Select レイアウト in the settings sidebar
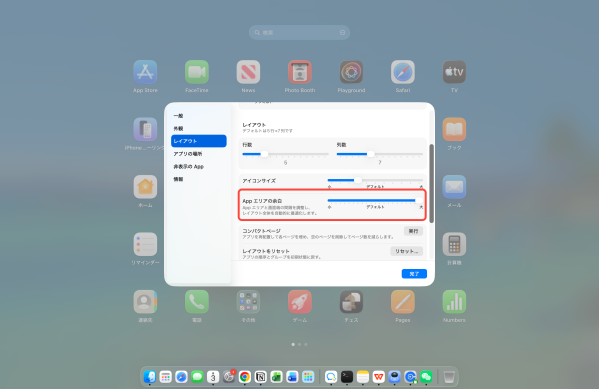The width and height of the screenshot is (599, 389). 199,141
